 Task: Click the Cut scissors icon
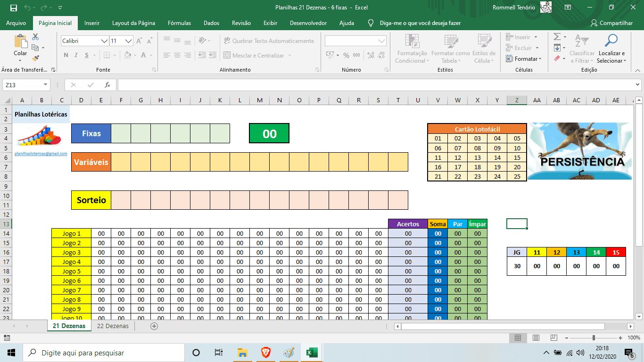[35, 37]
